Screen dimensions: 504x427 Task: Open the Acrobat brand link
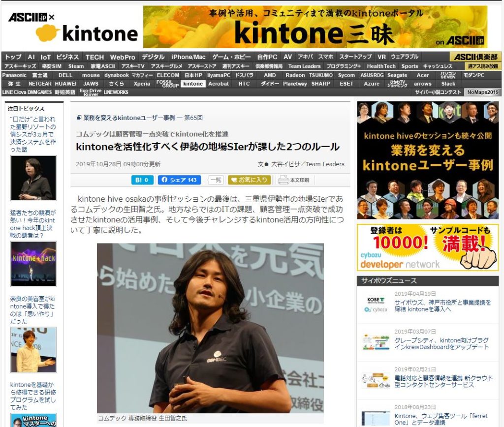coord(218,84)
